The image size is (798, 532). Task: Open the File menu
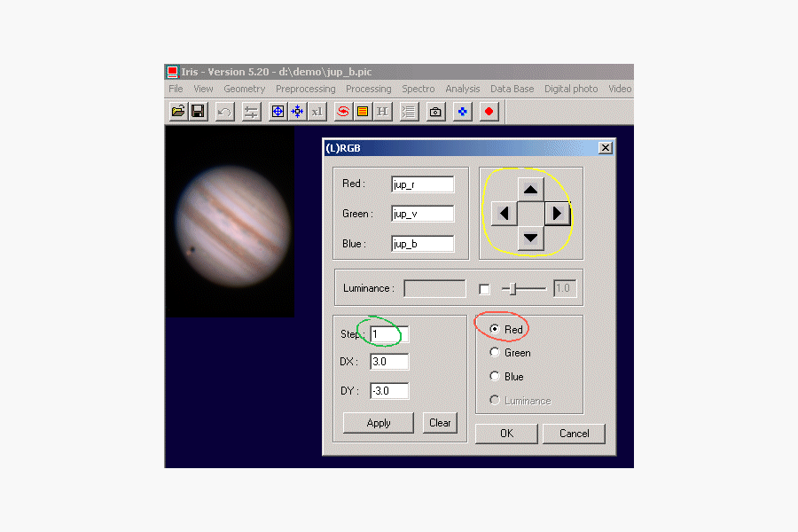pyautogui.click(x=176, y=89)
